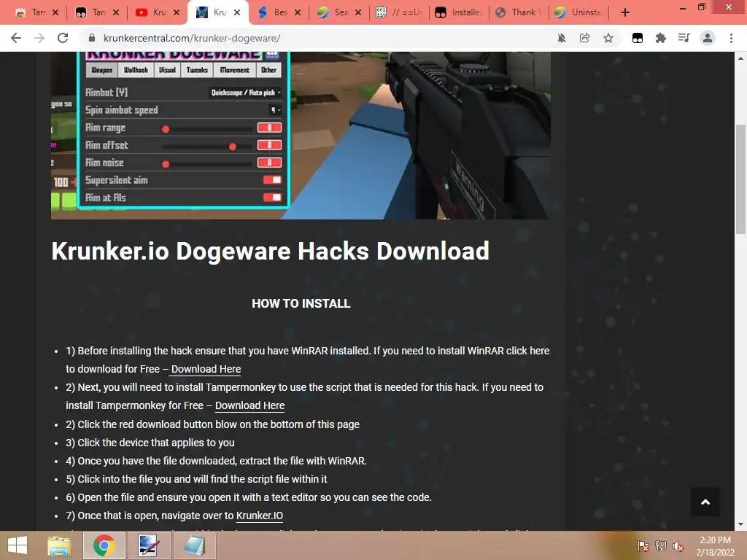Toggle the Supersilent aim switch

point(272,180)
